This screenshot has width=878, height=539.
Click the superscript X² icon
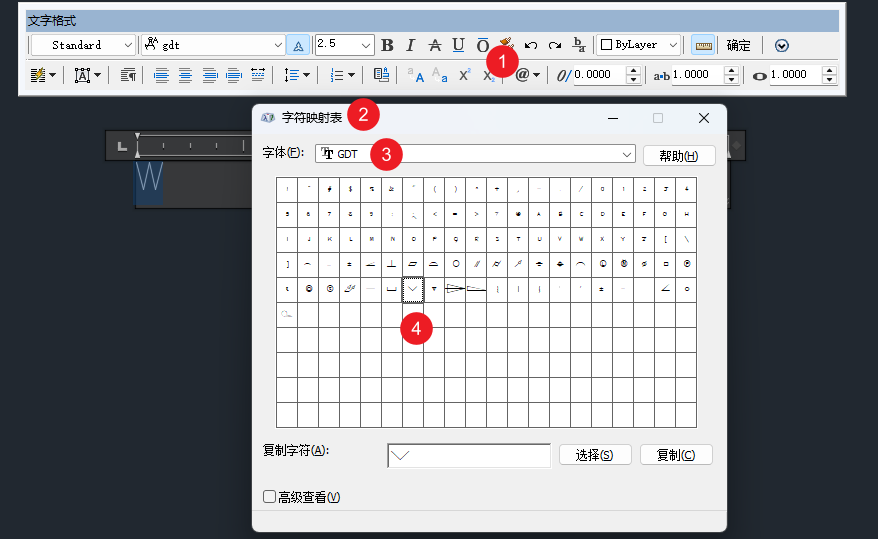[465, 75]
